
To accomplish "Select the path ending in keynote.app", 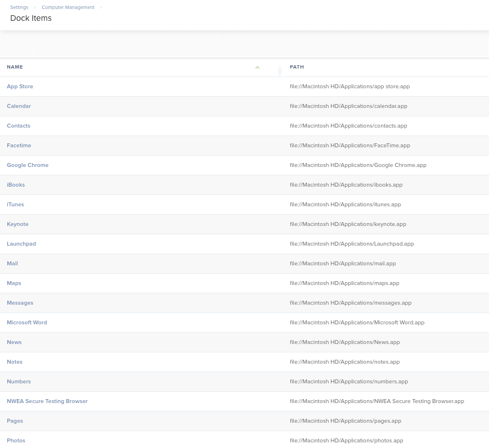I will tap(348, 224).
